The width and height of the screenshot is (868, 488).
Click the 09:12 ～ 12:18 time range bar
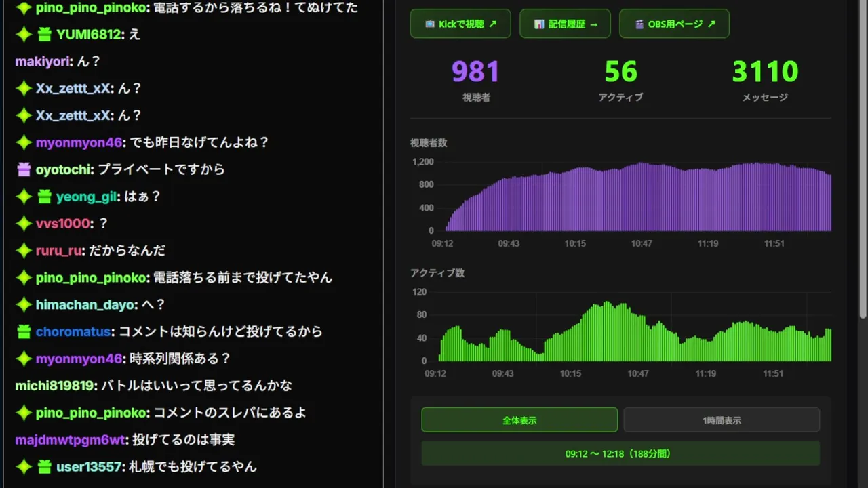click(x=620, y=453)
